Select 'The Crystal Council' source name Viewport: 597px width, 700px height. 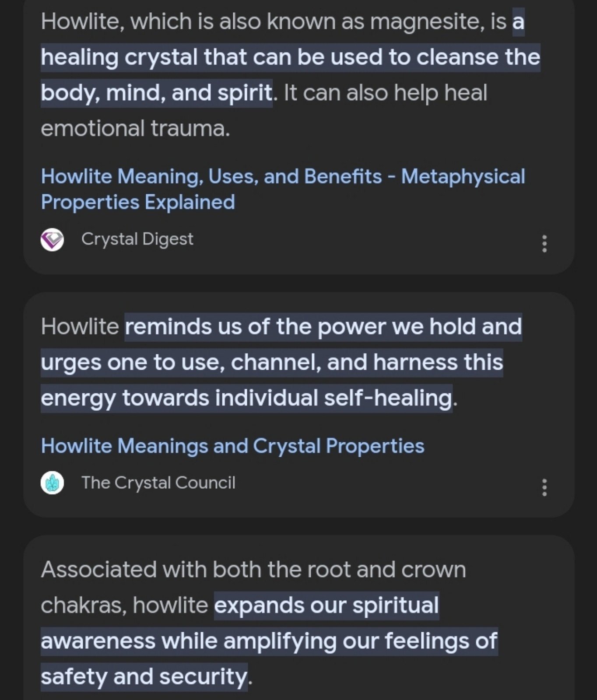coord(158,483)
